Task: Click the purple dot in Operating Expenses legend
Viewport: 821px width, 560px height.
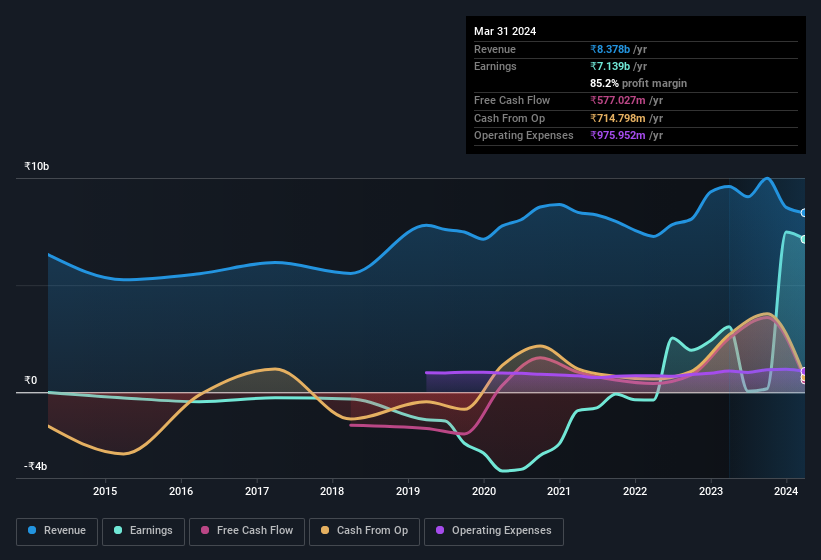Action: [x=440, y=530]
